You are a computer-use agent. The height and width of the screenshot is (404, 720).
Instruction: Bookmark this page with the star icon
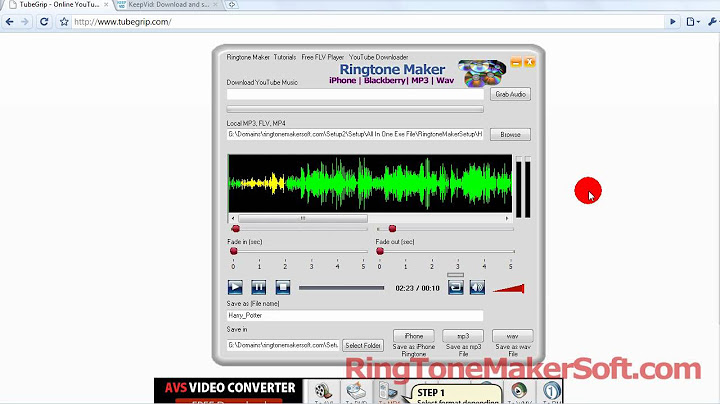(x=64, y=22)
